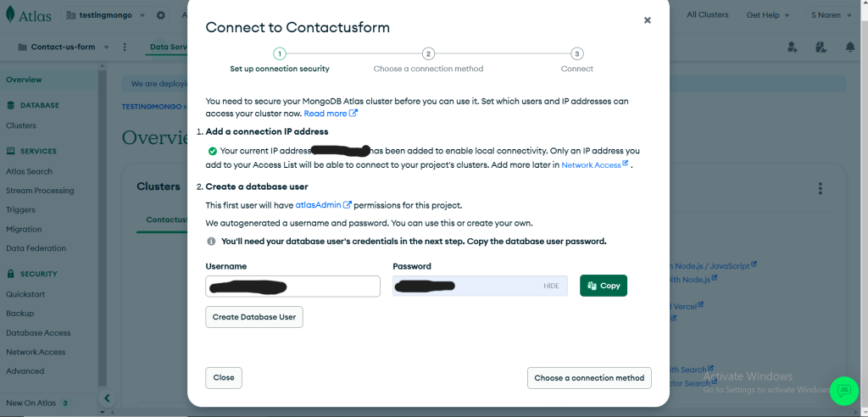Click the invite user icon
The height and width of the screenshot is (417, 868).
click(793, 47)
